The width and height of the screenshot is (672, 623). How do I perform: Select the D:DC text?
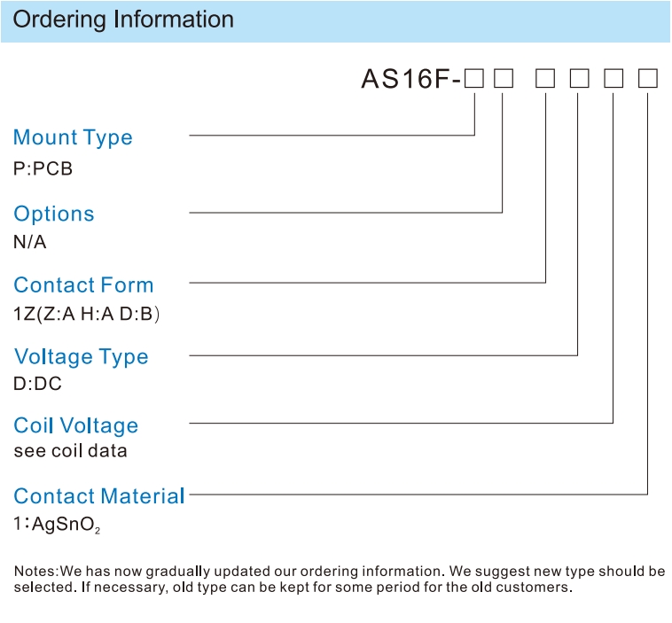pyautogui.click(x=38, y=384)
